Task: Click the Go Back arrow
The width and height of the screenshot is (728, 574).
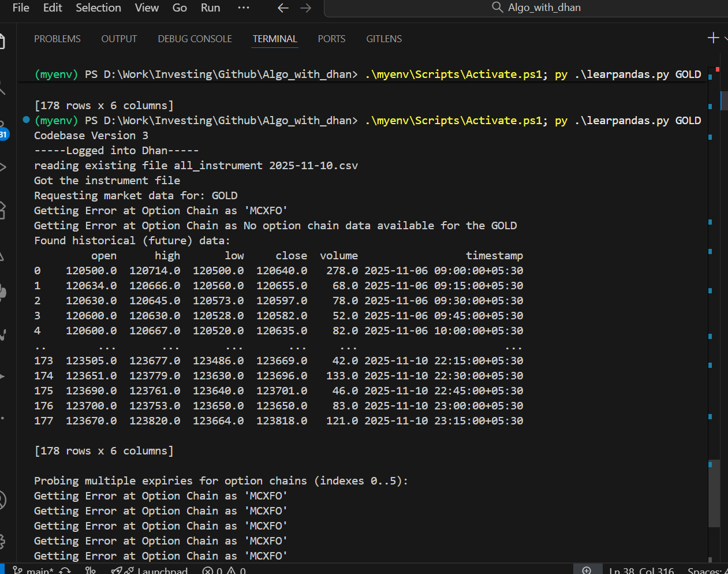Action: click(x=283, y=8)
